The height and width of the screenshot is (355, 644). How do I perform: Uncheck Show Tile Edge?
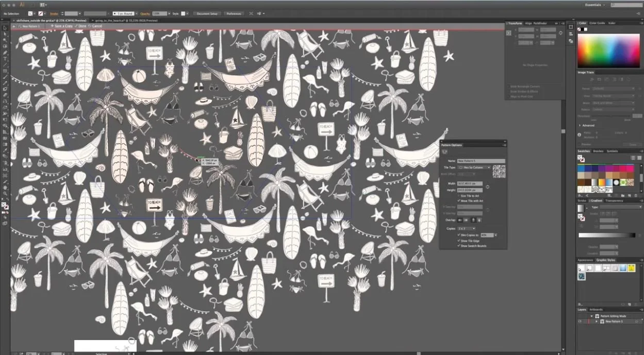(459, 241)
